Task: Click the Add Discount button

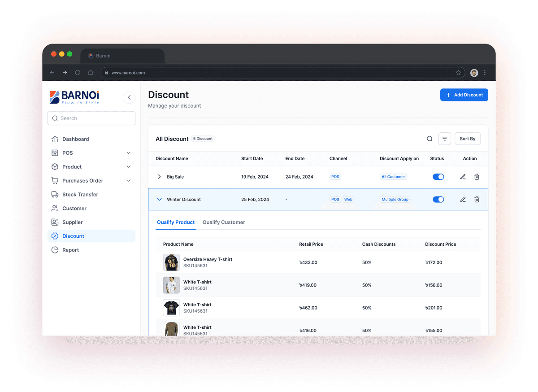Action: coord(464,95)
